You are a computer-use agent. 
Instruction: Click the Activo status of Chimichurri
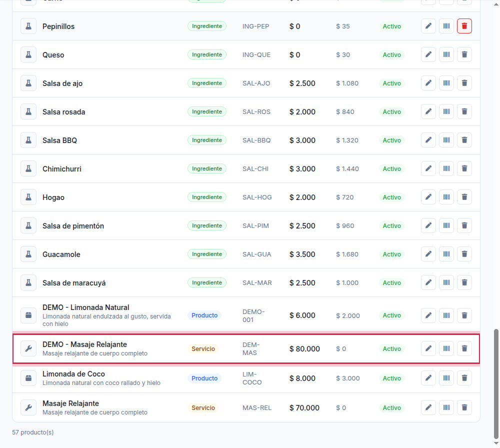[391, 168]
